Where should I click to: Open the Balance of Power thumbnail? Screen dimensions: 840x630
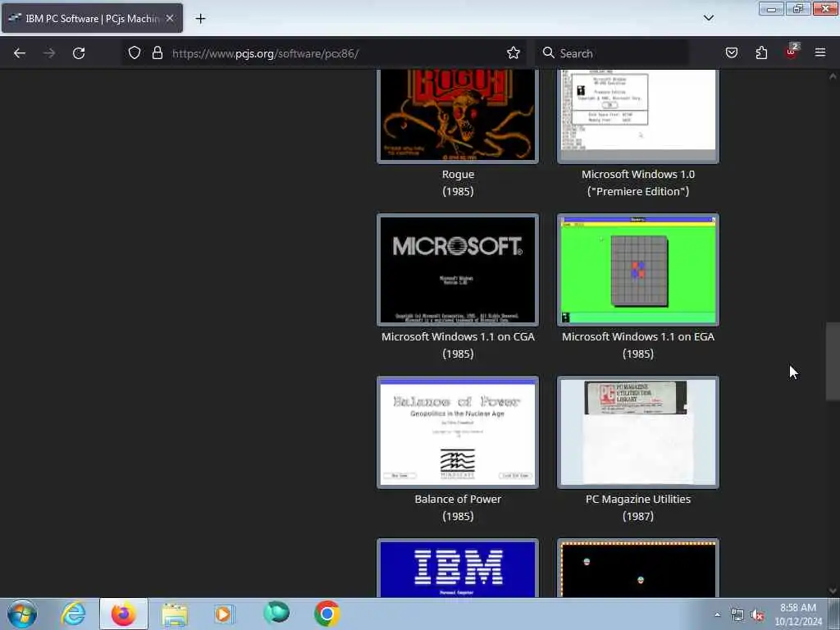(x=458, y=431)
